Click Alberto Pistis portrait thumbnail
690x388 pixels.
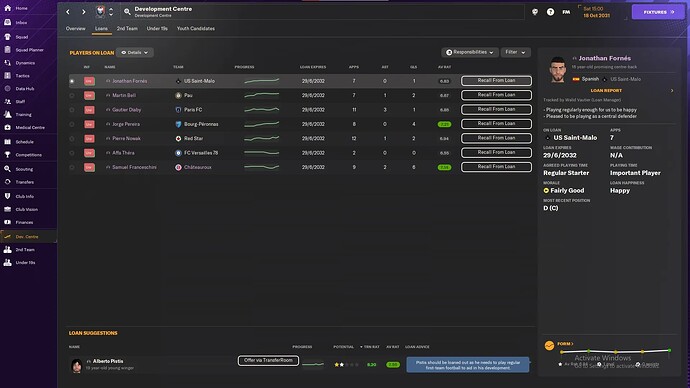[77, 365]
